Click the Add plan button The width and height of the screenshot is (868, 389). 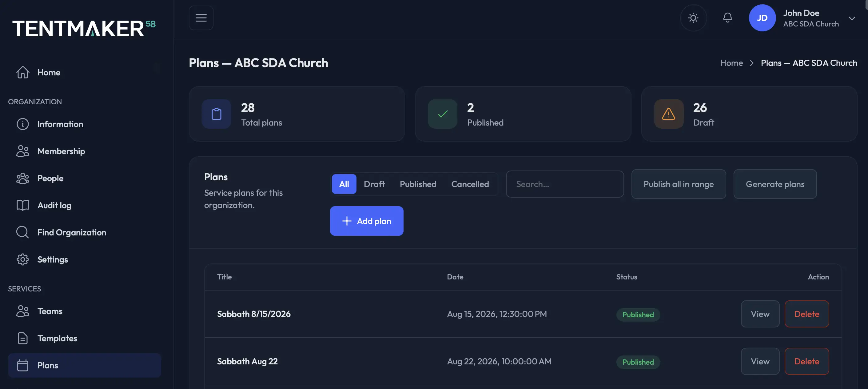(x=367, y=221)
